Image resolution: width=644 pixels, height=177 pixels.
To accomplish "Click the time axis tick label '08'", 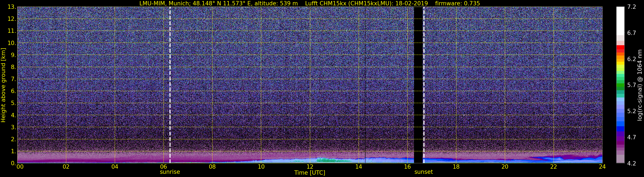I will (x=212, y=167).
